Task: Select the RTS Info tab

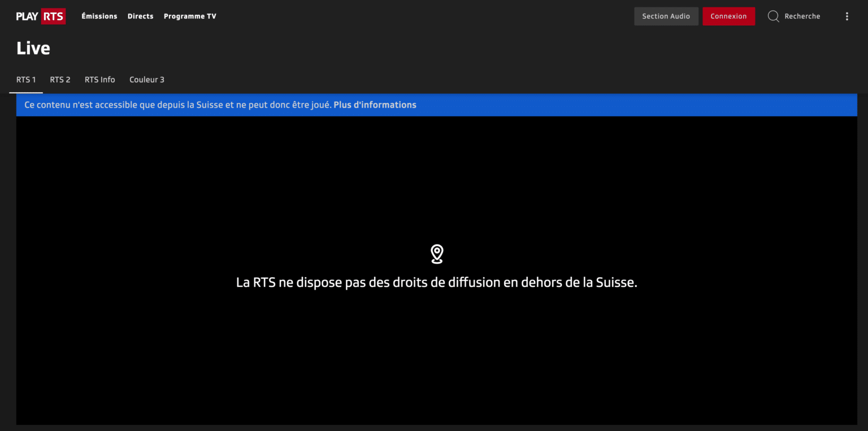Action: click(100, 80)
